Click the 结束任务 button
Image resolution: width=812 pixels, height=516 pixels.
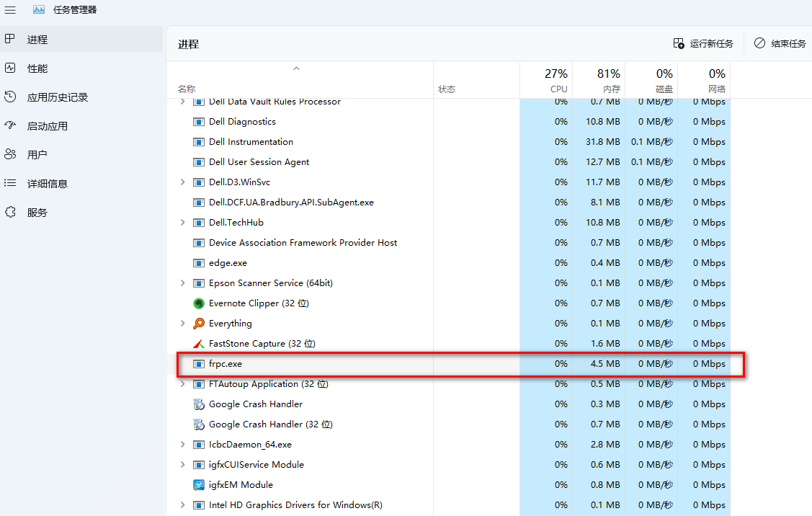[x=780, y=44]
